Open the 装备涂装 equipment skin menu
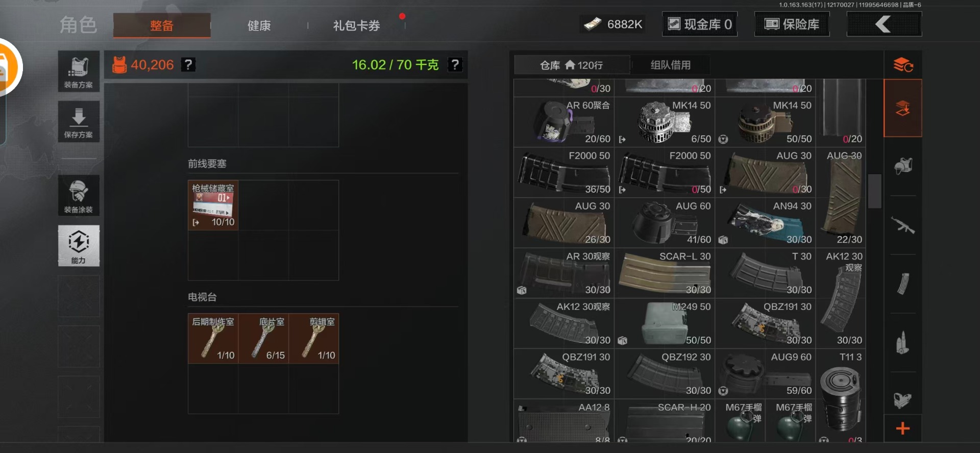980x453 pixels. [79, 196]
